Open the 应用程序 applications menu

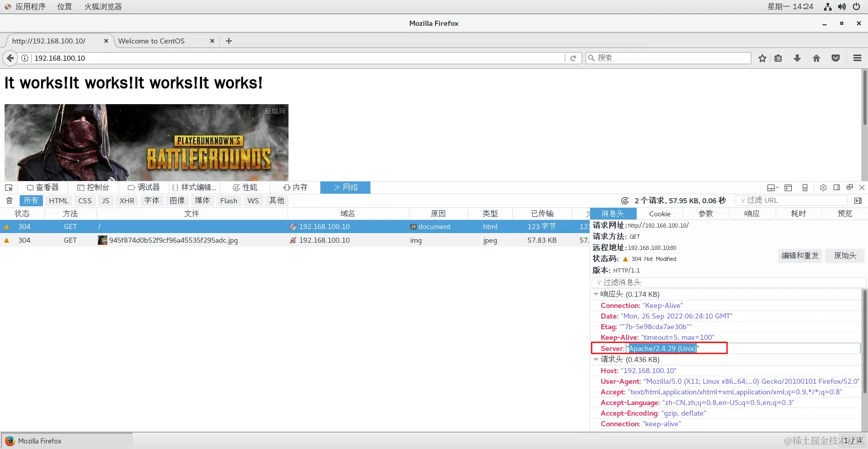click(30, 7)
